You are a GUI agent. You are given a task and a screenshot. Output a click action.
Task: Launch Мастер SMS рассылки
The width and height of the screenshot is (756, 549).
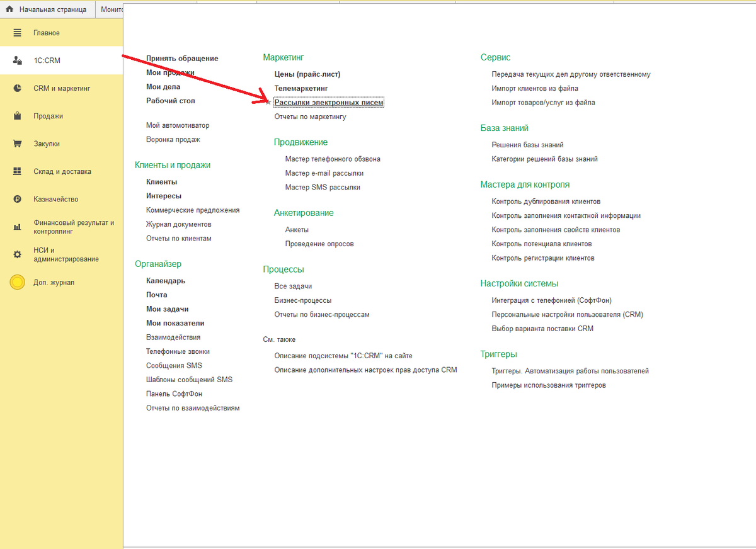point(323,188)
